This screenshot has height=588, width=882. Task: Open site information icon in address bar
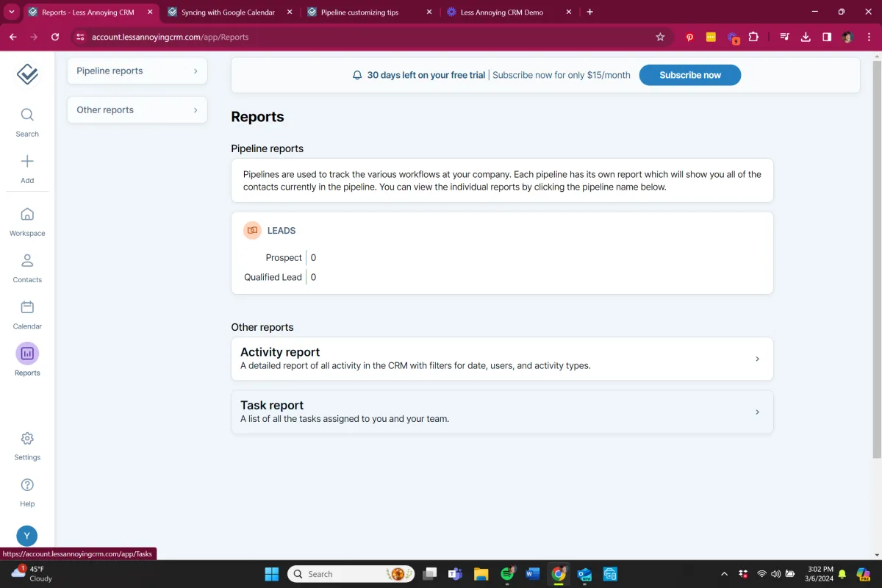pyautogui.click(x=80, y=37)
